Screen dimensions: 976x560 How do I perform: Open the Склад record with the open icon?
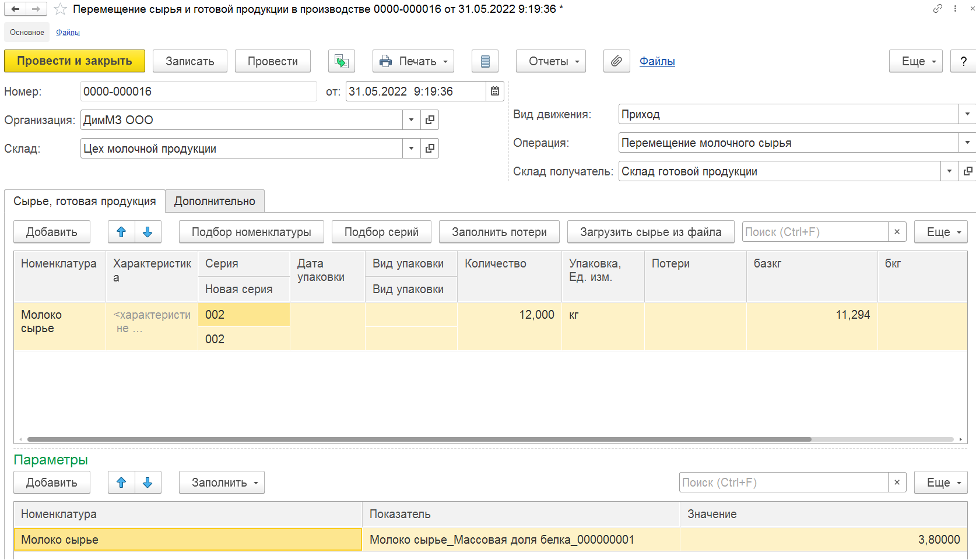[430, 149]
